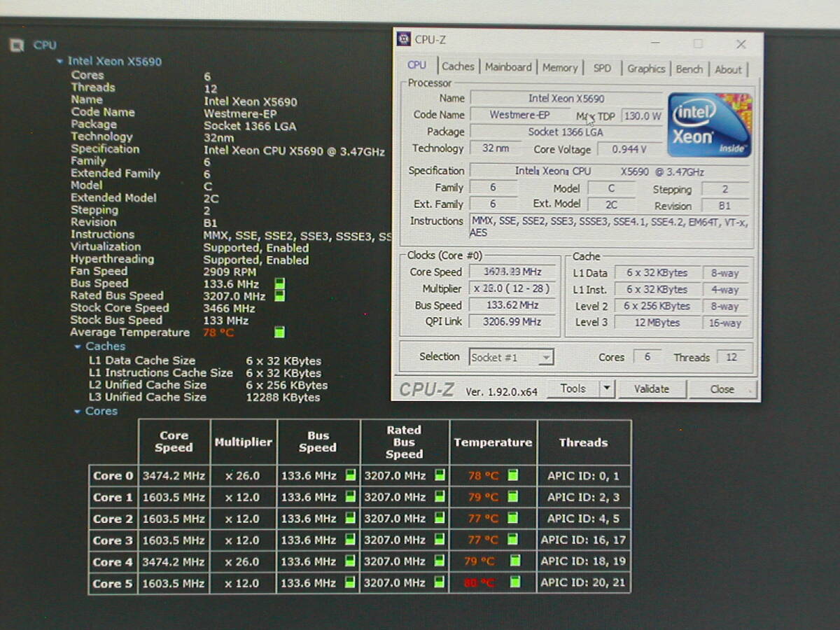Open the Mainboard tab
Screen dimensions: 840x630
tap(508, 67)
